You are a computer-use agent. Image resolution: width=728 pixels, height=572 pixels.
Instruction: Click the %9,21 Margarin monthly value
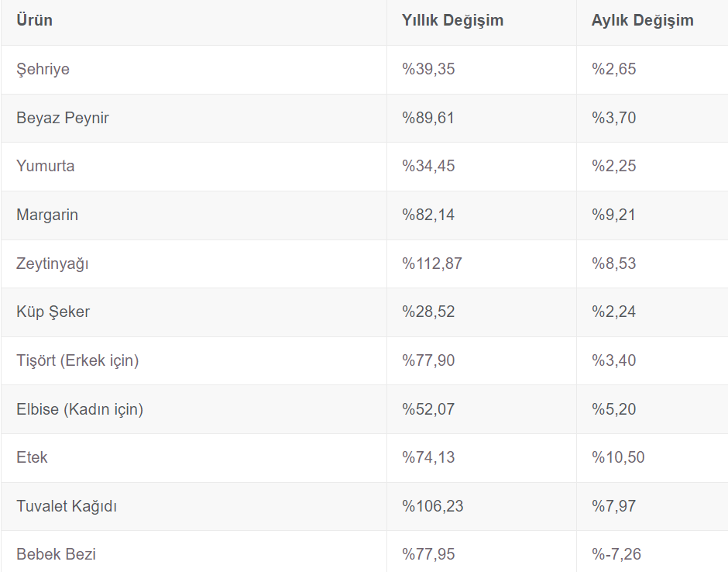pyautogui.click(x=613, y=215)
